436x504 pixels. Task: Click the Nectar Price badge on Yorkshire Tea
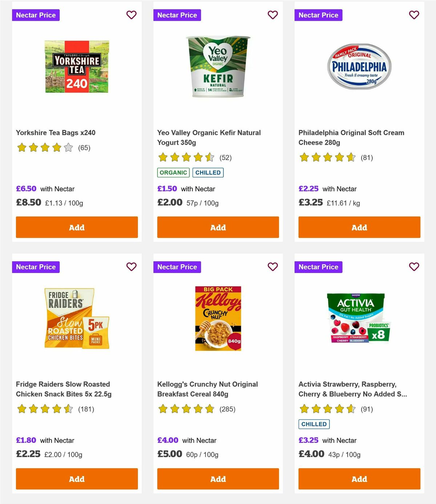[36, 15]
